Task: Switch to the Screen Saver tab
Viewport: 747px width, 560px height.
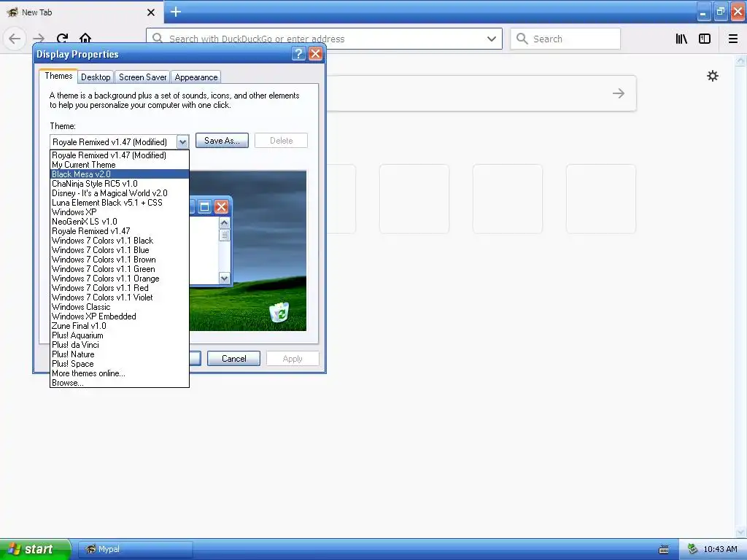Action: (142, 77)
